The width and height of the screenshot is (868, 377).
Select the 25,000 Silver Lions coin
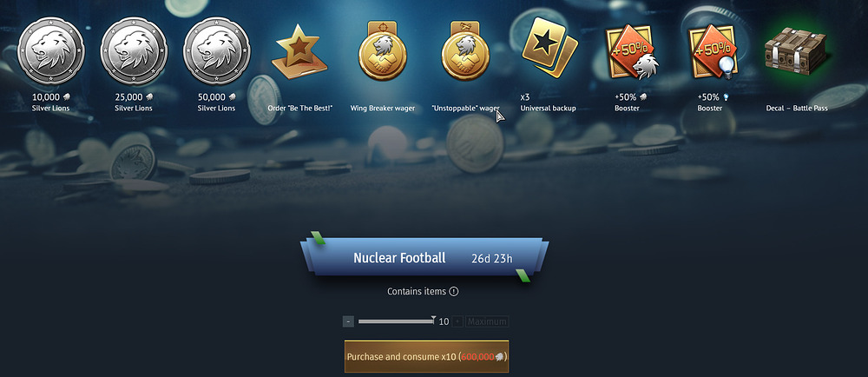click(134, 51)
